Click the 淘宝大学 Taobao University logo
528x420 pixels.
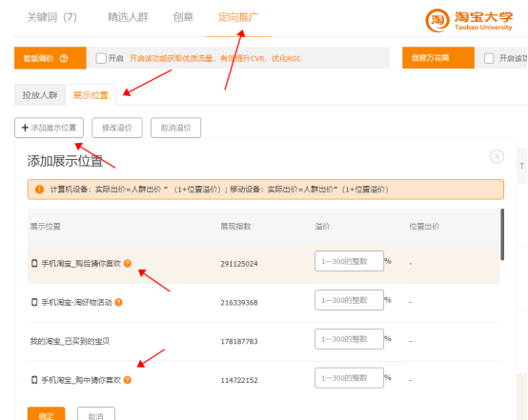469,21
